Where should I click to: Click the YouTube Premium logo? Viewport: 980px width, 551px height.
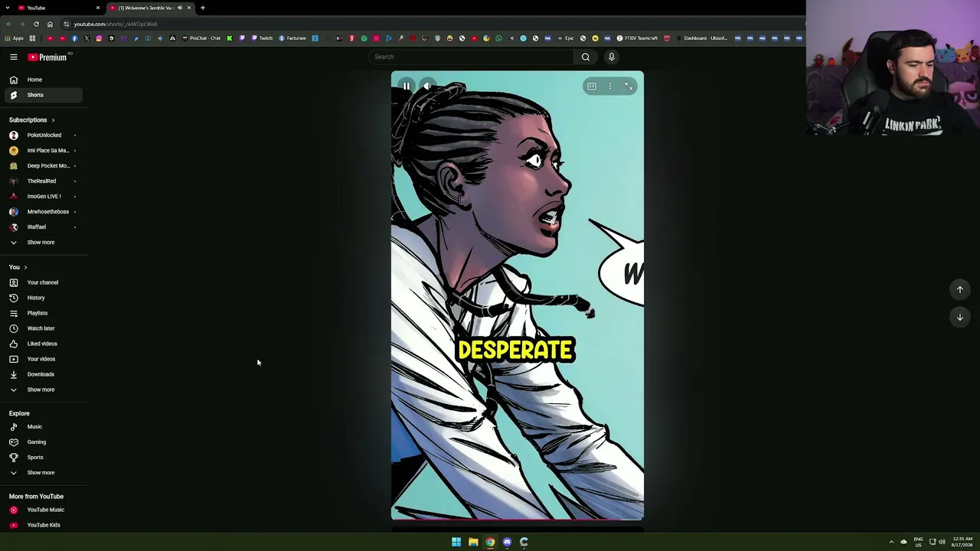tap(49, 57)
